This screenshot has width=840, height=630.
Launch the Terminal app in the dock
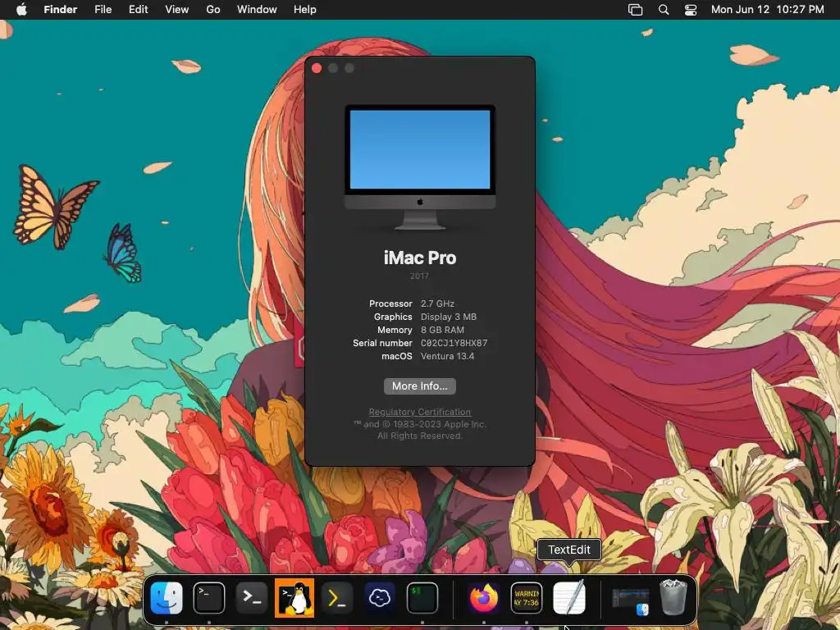point(209,598)
